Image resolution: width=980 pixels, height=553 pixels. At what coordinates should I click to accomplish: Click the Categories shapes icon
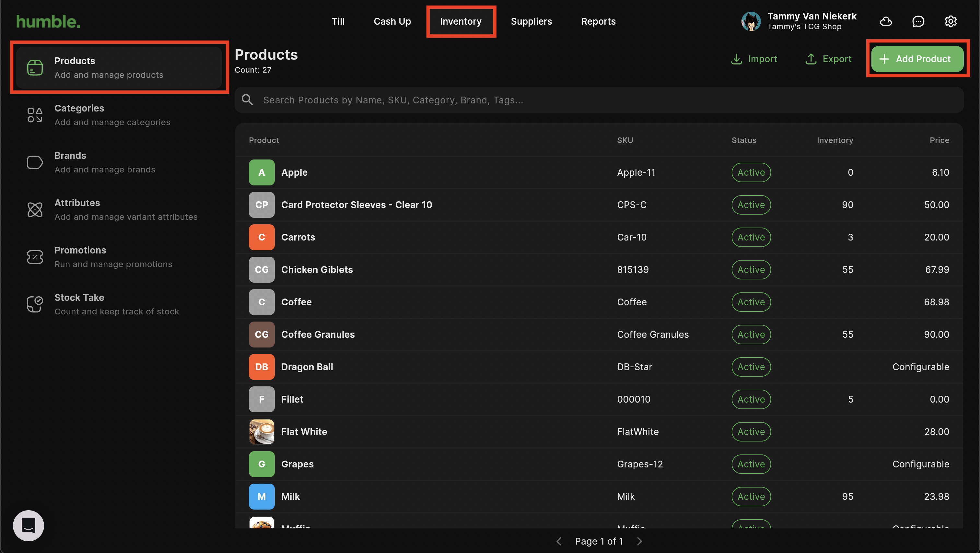[35, 115]
